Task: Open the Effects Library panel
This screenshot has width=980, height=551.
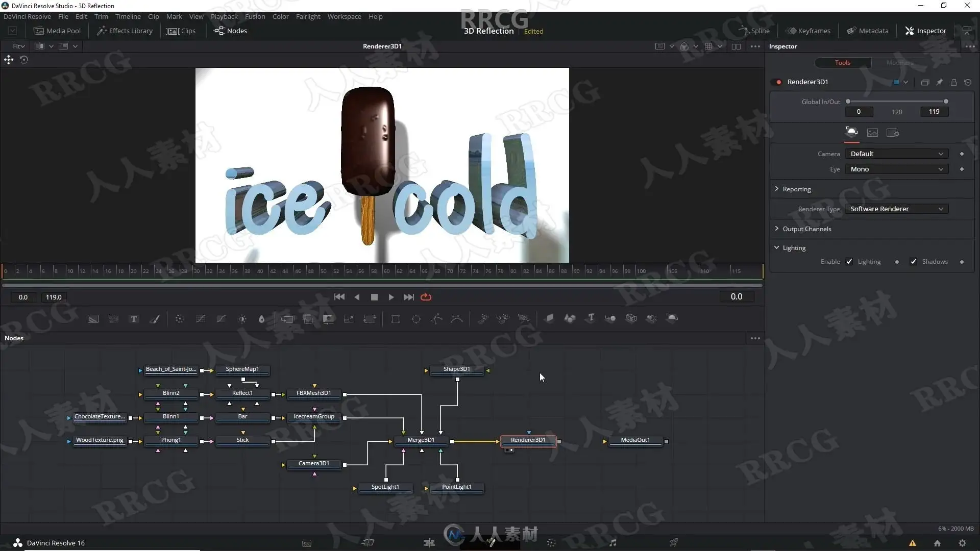Action: 125,31
